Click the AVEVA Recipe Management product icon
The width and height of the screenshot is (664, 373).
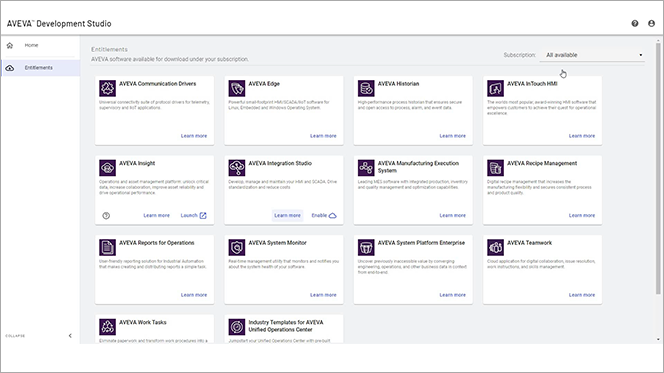(x=495, y=168)
